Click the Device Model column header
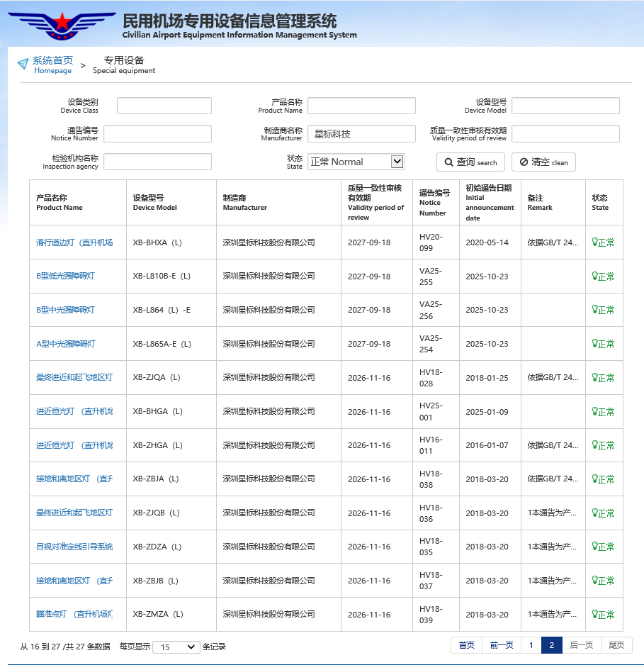 (x=171, y=202)
